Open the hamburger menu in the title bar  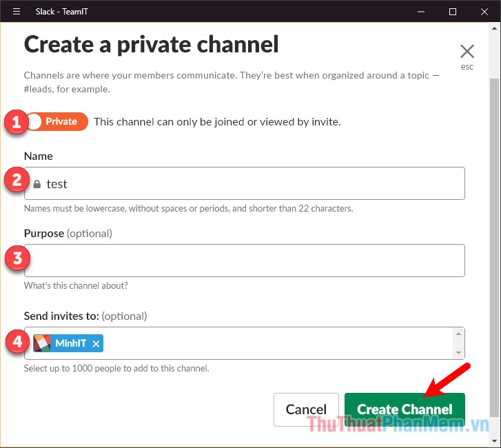(17, 12)
